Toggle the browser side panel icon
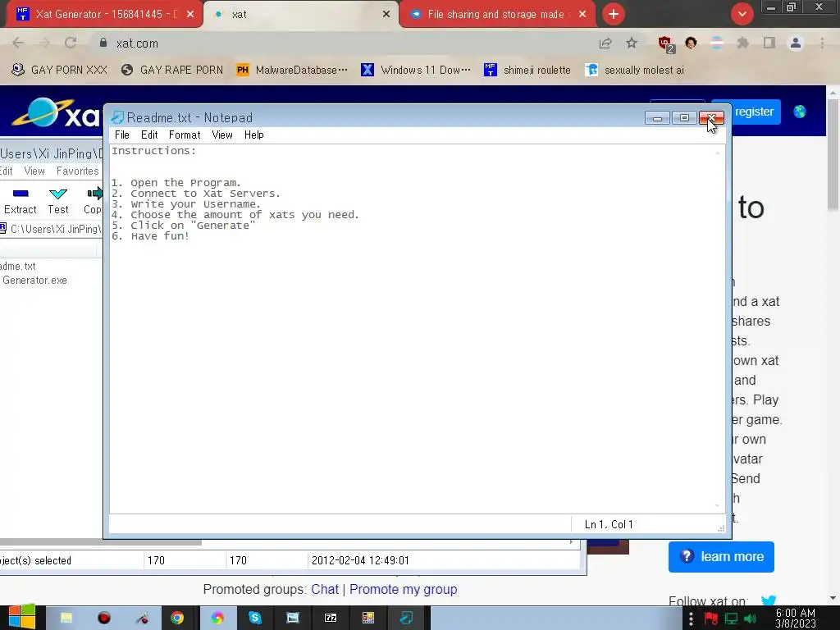840x630 pixels. pos(769,43)
